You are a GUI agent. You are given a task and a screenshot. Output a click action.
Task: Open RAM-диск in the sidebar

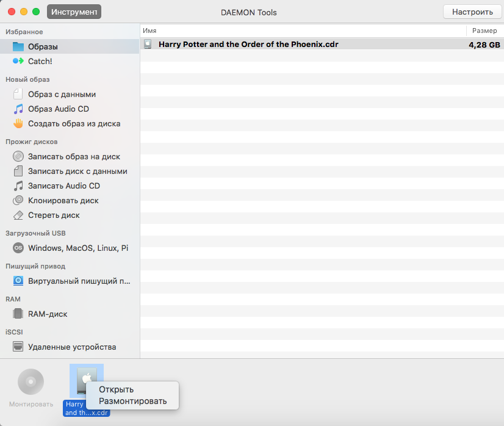70,314
